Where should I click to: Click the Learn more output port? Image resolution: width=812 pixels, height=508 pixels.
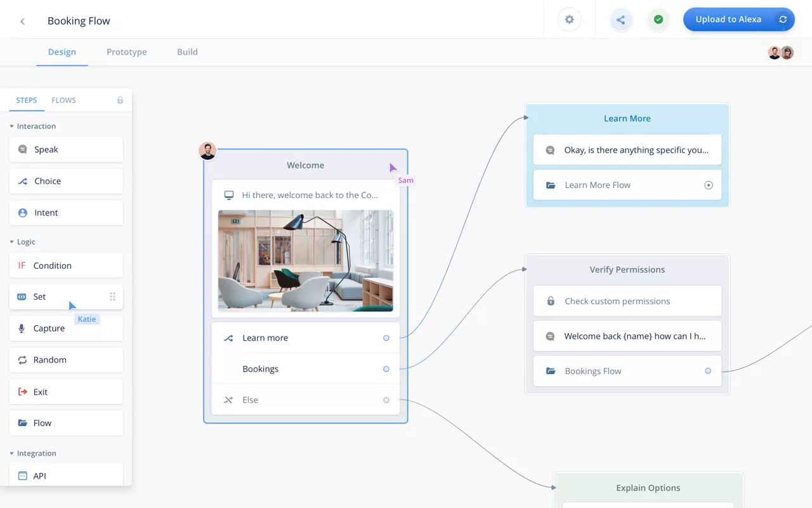tap(386, 338)
